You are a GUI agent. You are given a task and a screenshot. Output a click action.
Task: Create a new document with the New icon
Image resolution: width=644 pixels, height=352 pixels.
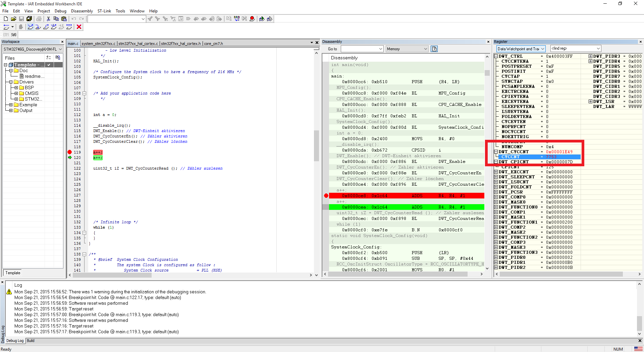point(6,19)
